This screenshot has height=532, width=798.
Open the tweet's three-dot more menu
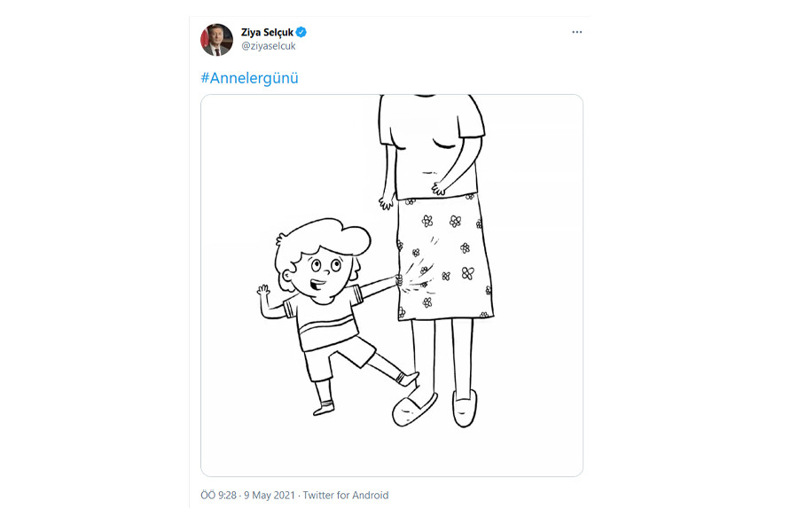point(576,32)
